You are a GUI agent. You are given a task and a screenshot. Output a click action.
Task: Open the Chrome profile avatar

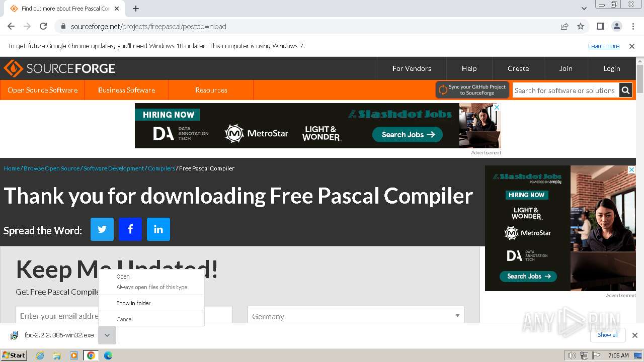pos(616,26)
